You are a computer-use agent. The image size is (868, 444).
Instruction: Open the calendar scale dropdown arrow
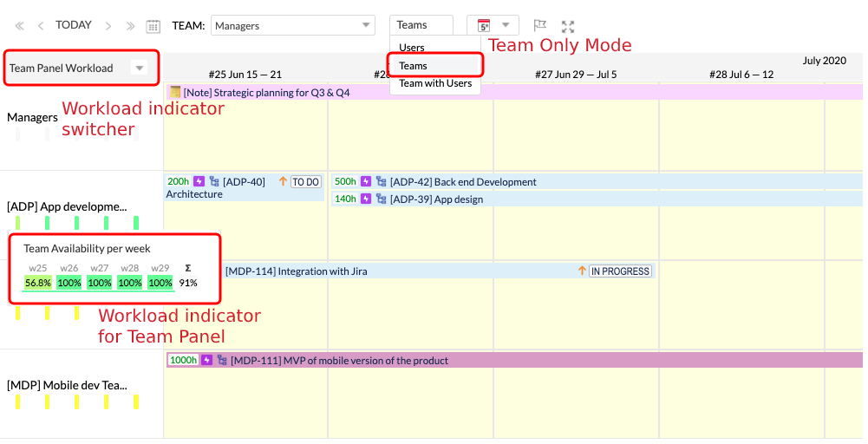tap(506, 25)
